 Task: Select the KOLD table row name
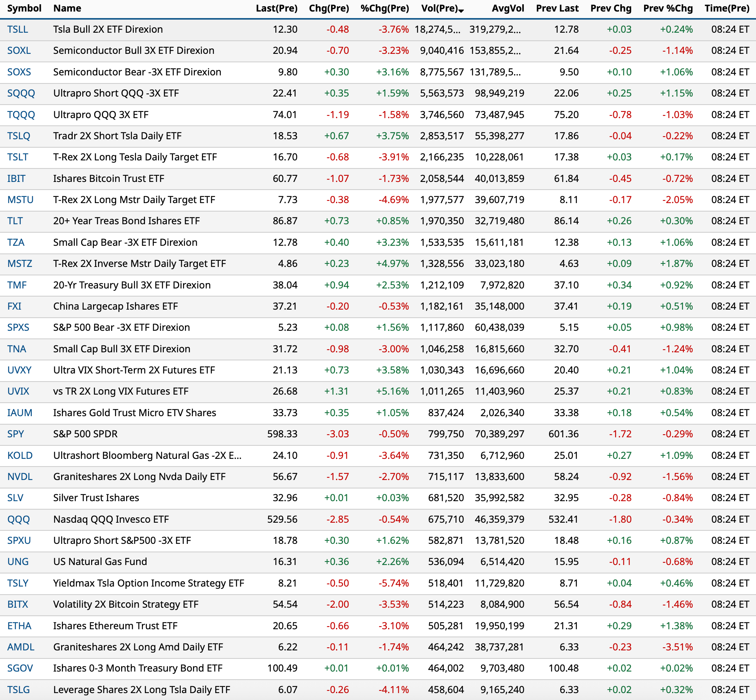click(147, 455)
